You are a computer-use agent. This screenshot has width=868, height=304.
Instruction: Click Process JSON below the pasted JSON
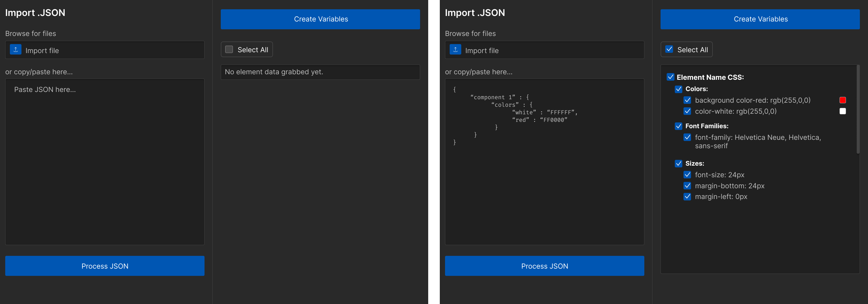[x=545, y=266]
